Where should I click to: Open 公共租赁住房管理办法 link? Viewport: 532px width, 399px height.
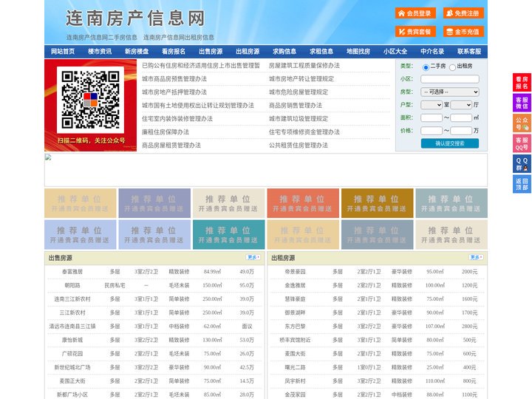(299, 146)
